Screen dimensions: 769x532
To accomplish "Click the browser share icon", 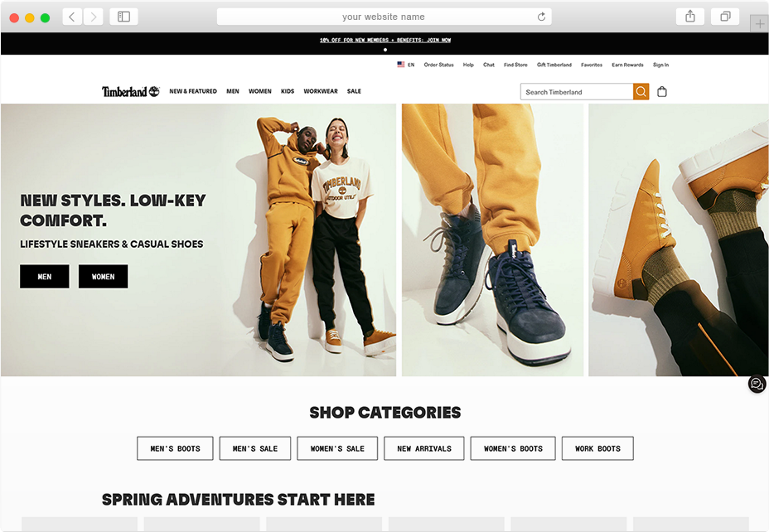I will point(690,17).
